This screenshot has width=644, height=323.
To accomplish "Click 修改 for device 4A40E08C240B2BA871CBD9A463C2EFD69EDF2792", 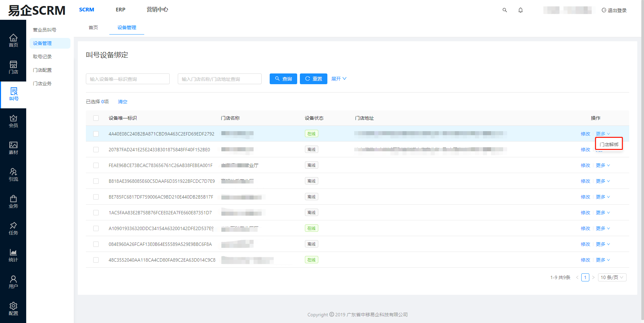I will [x=585, y=134].
